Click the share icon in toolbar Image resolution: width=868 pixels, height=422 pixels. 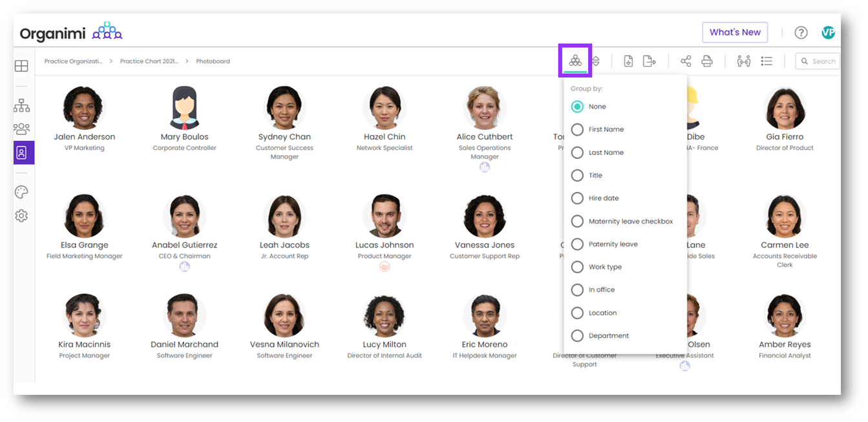686,61
